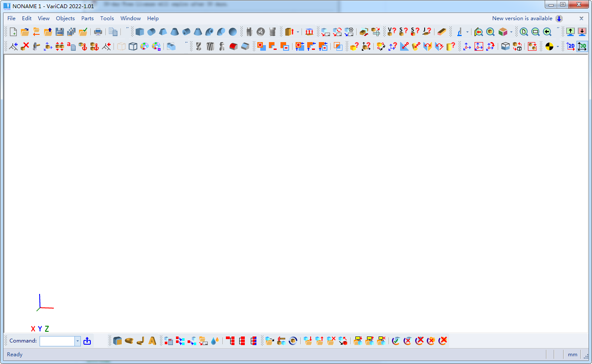Click the printer icon
The width and height of the screenshot is (592, 364).
(x=98, y=32)
